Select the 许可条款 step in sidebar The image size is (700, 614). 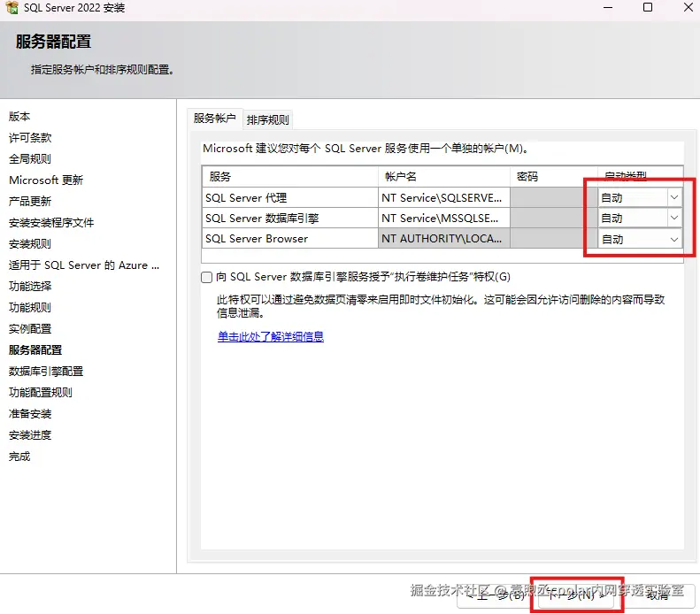30,138
